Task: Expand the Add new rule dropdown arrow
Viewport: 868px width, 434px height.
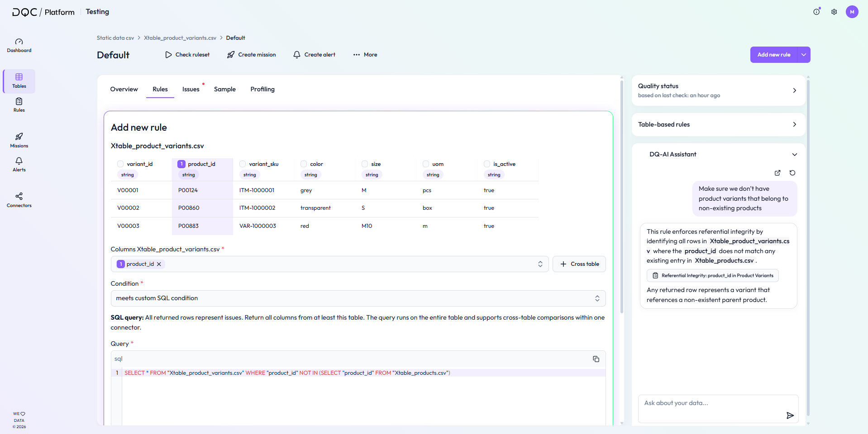Action: tap(804, 55)
